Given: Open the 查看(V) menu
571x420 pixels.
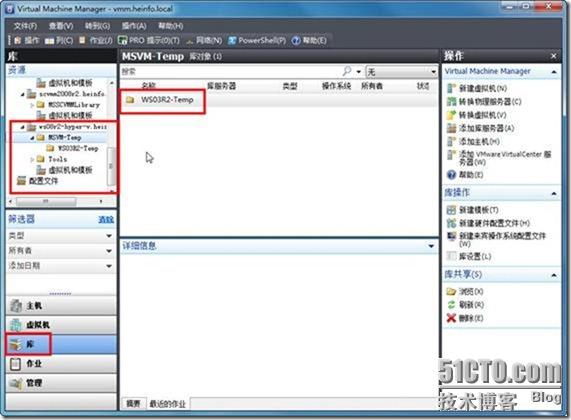Looking at the screenshot, I should point(61,26).
